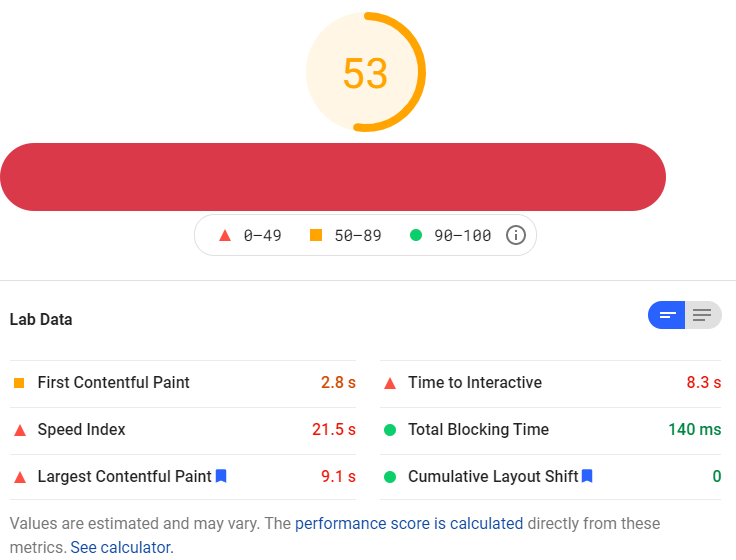Viewport: 736px width, 560px height.
Task: Click the orange square beside First Contentful Paint
Action: 19,383
